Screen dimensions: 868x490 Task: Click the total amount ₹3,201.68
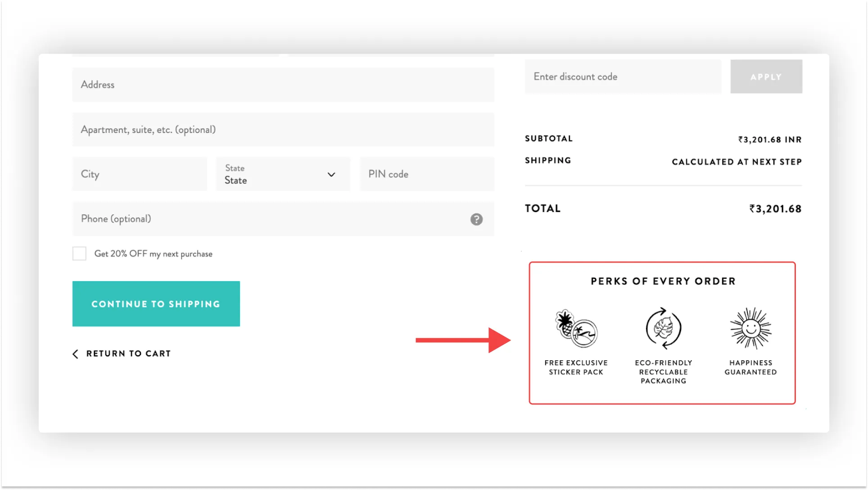775,209
